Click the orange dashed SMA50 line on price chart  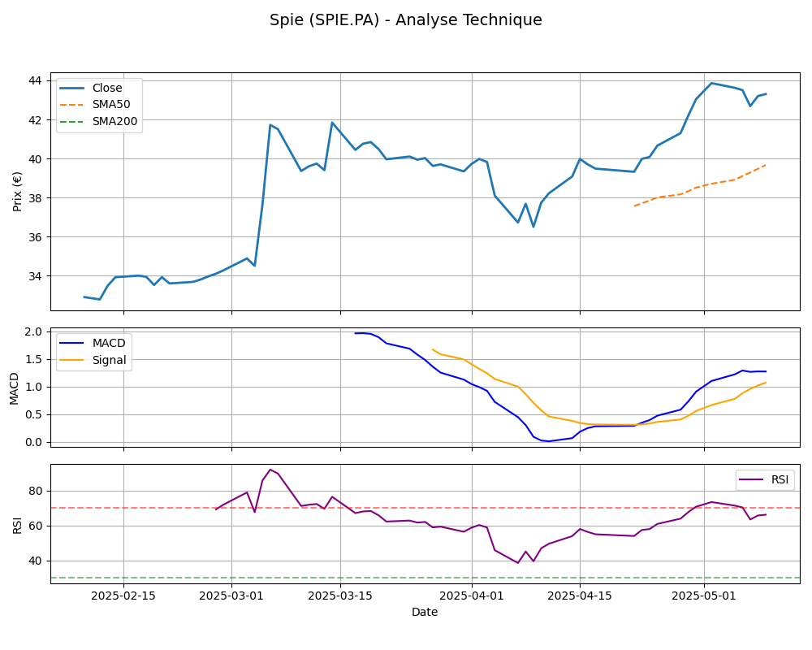[700, 186]
